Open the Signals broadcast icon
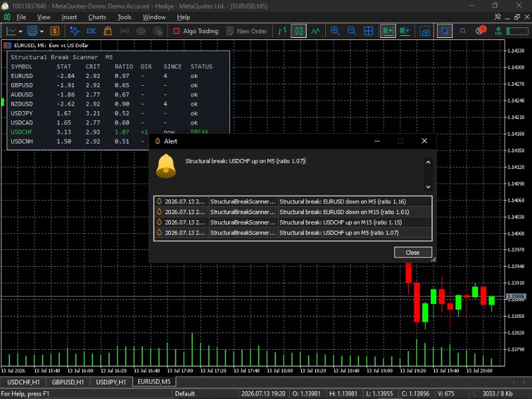This screenshot has width=532, height=399. coord(124,31)
